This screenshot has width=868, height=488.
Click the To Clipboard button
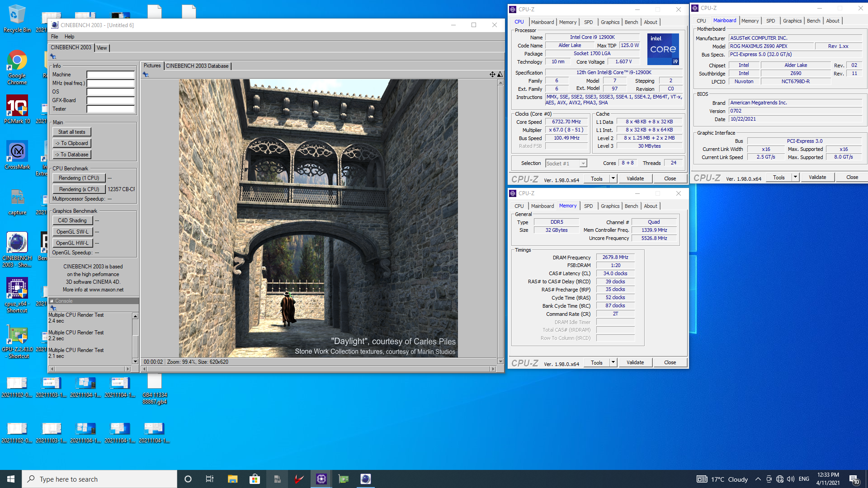[x=72, y=143]
